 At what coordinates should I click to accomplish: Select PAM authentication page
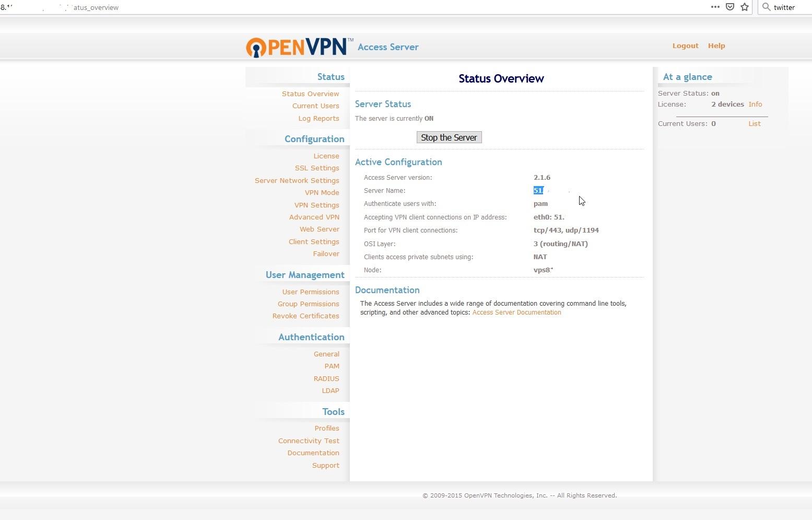(332, 366)
